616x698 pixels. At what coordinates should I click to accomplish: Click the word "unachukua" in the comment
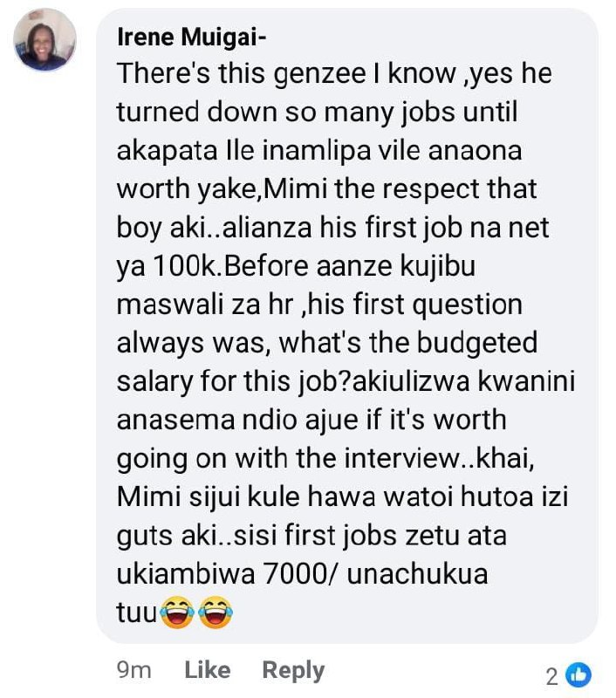417,574
